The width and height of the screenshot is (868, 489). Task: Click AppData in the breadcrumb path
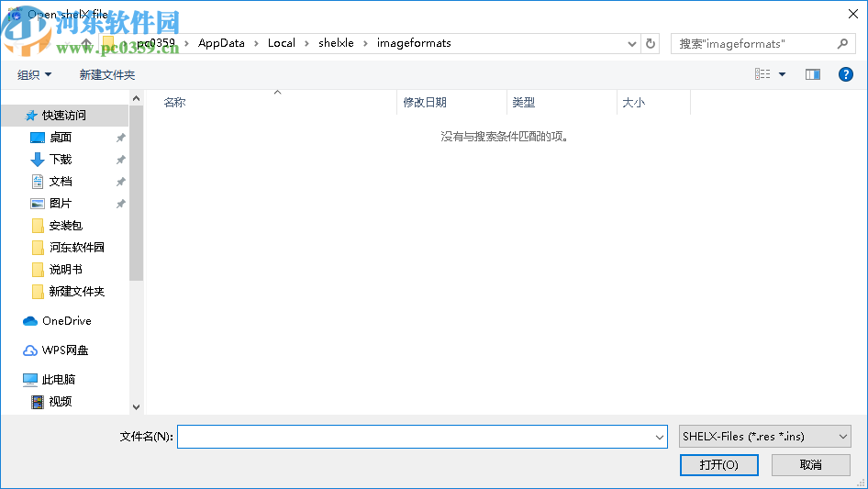click(221, 43)
